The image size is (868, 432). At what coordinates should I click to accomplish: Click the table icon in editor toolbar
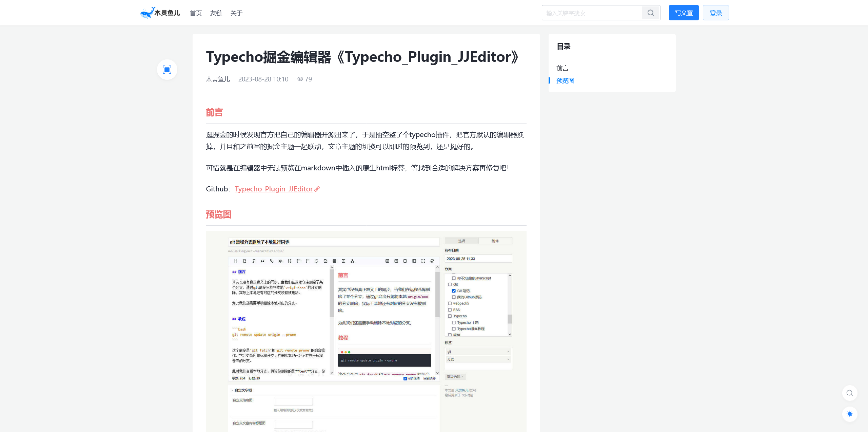[334, 261]
